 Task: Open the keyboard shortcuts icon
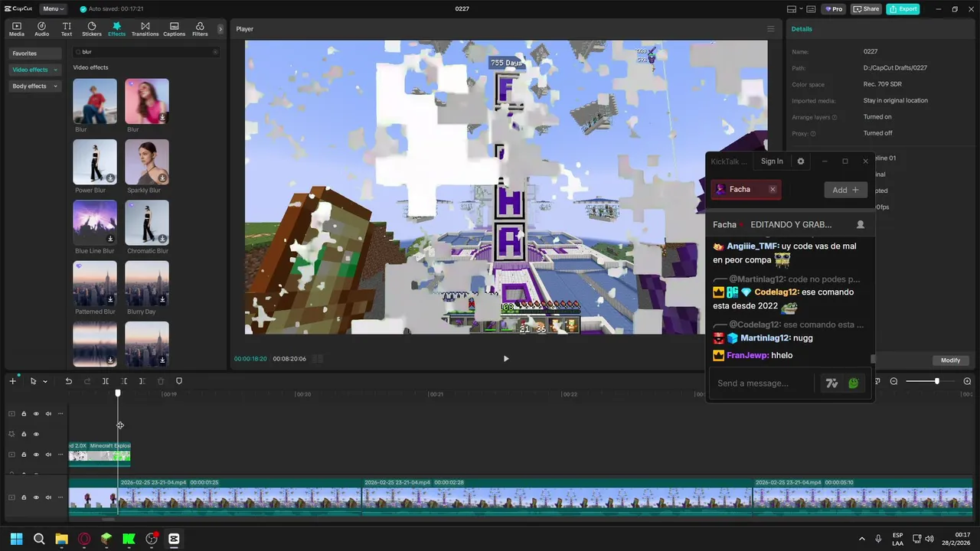pyautogui.click(x=812, y=9)
